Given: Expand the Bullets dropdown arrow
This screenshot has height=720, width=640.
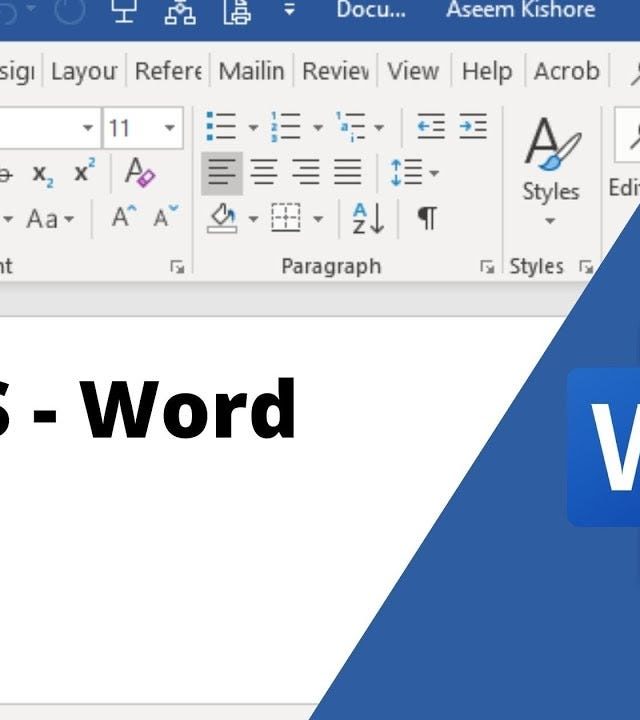Looking at the screenshot, I should tap(253, 127).
